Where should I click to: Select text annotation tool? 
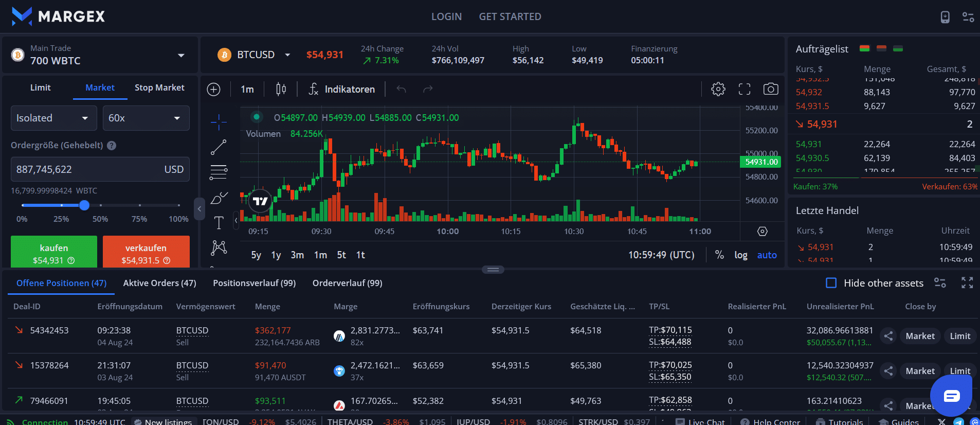click(219, 223)
